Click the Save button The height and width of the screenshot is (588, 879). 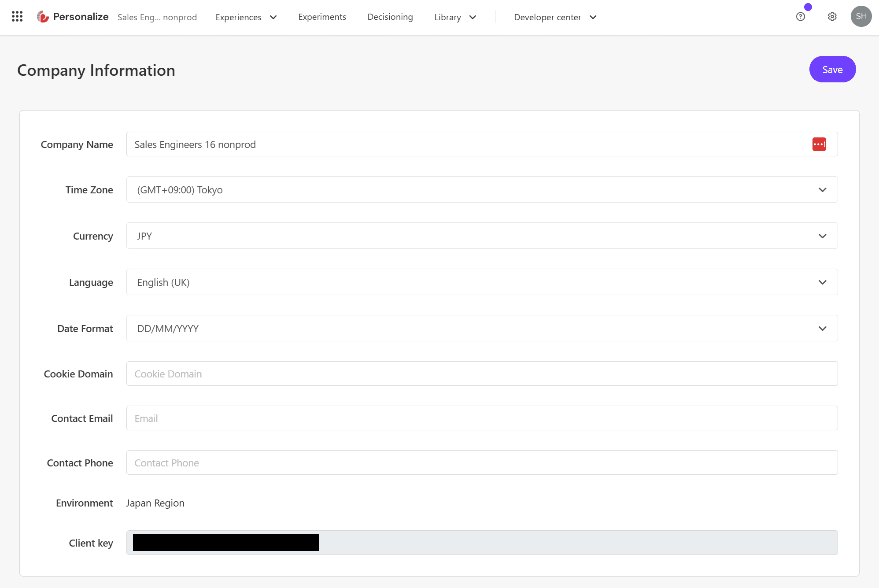point(832,70)
